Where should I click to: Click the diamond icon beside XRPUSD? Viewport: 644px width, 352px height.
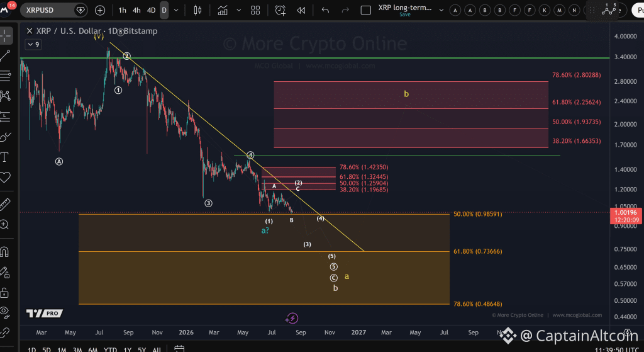point(80,10)
